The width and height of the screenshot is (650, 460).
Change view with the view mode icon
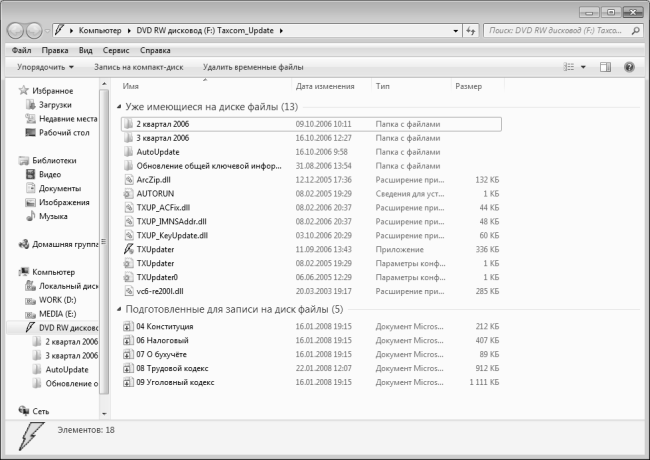pyautogui.click(x=569, y=67)
